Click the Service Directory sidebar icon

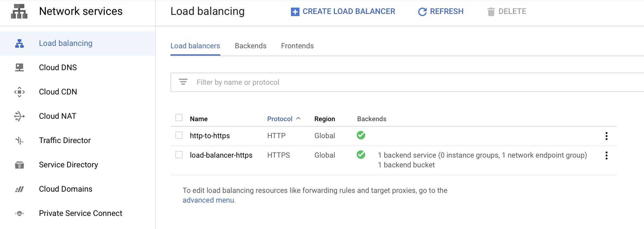coord(19,165)
